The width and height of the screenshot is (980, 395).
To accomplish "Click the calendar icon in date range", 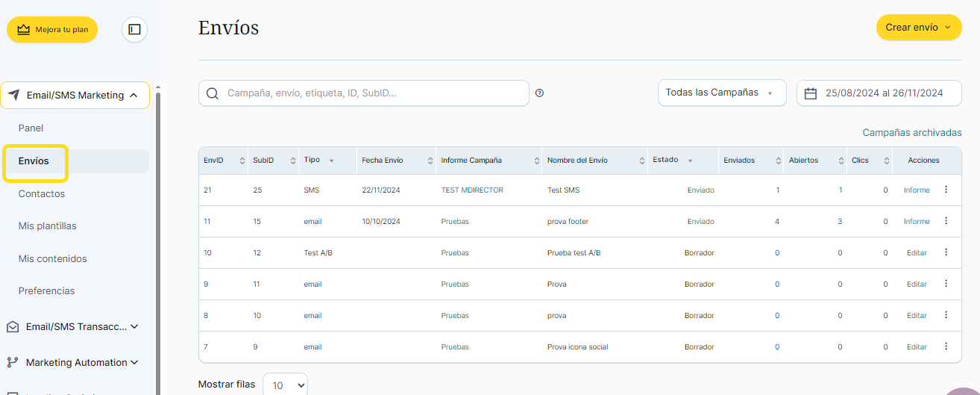I will click(811, 93).
